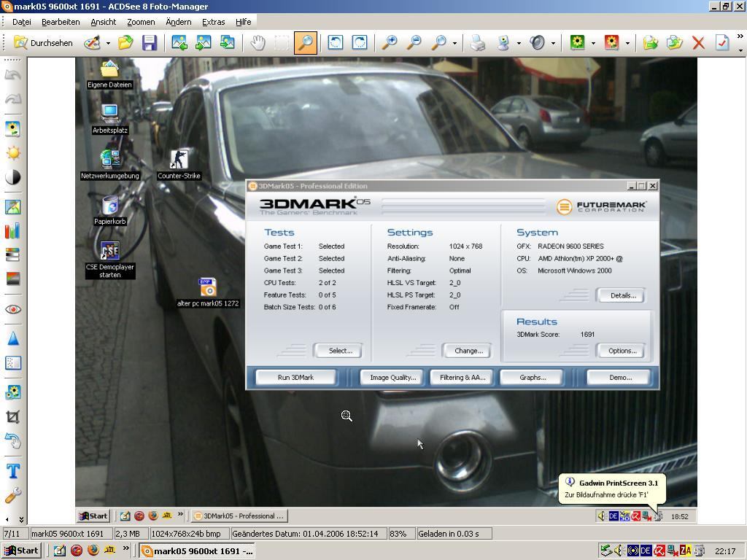
Task: Click the 1024x768x24b bmp status entry
Action: point(189,534)
